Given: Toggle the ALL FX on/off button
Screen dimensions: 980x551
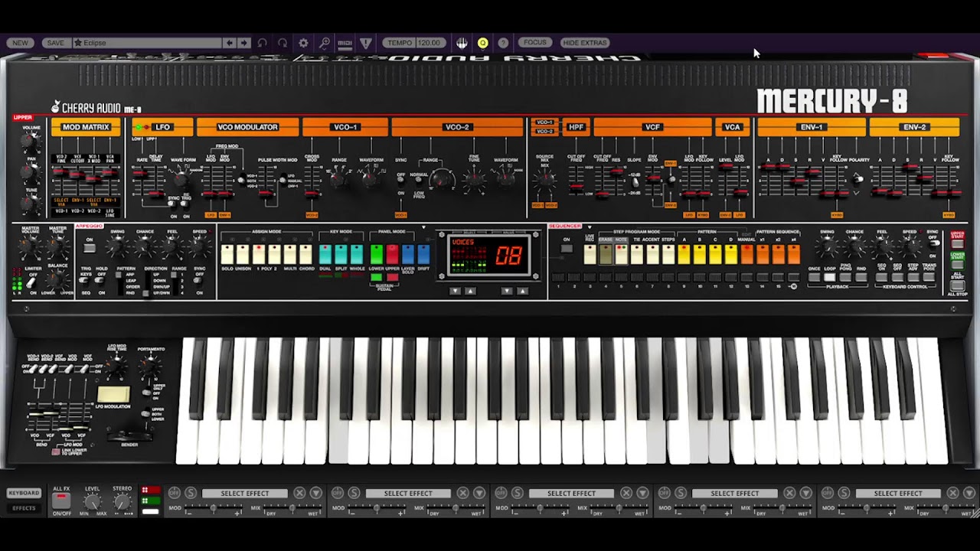Looking at the screenshot, I should pyautogui.click(x=61, y=500).
